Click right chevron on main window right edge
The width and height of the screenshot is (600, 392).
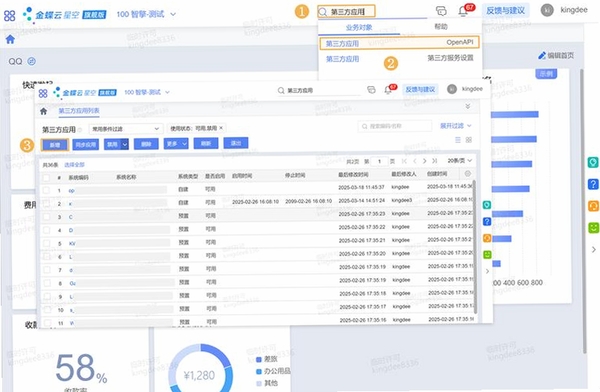click(x=594, y=250)
